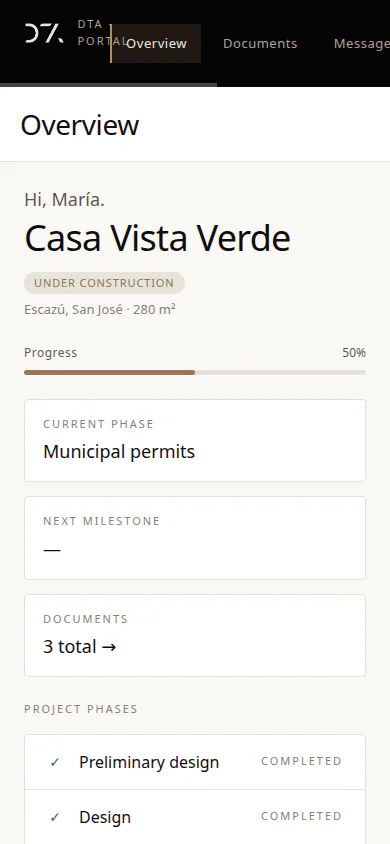Click the Under Construction status badge
This screenshot has width=390, height=844.
(x=104, y=283)
